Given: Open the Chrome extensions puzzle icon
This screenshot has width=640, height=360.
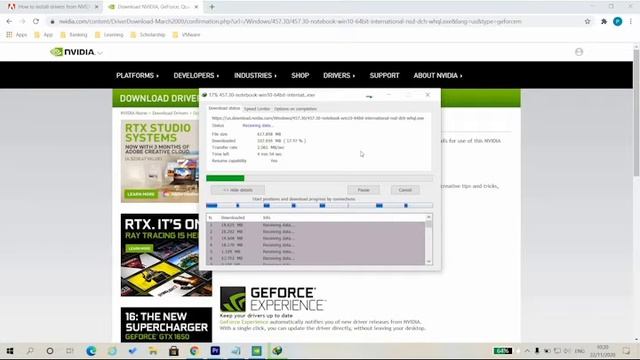Looking at the screenshot, I should pos(604,21).
